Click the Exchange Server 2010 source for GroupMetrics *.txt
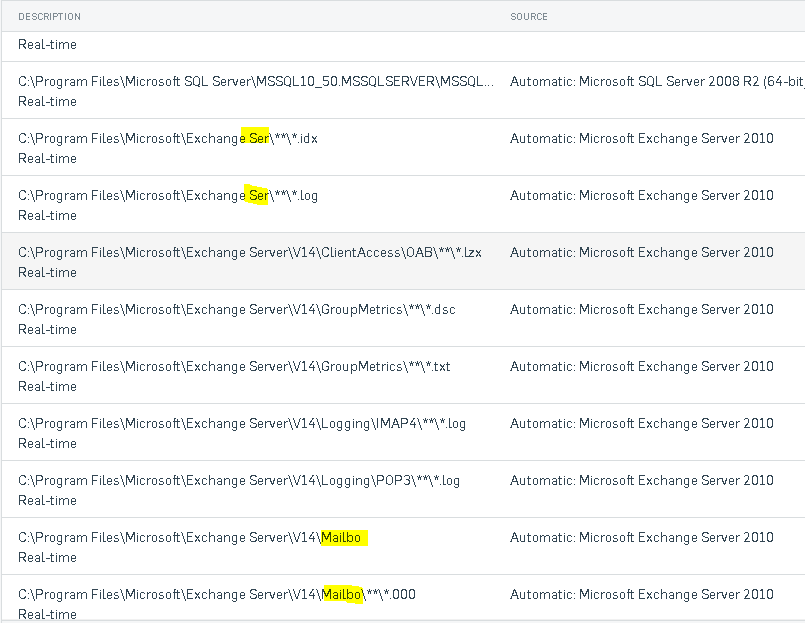Viewport: 805px width, 623px height. [642, 367]
